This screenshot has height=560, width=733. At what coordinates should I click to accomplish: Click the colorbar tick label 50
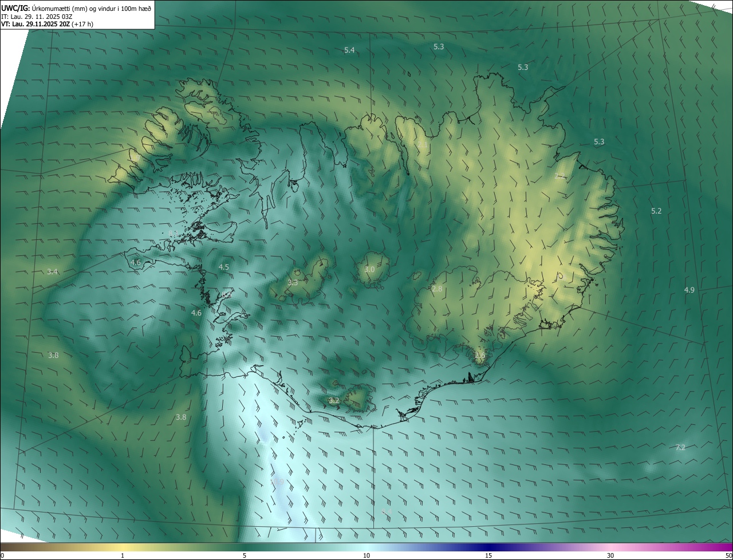(728, 555)
